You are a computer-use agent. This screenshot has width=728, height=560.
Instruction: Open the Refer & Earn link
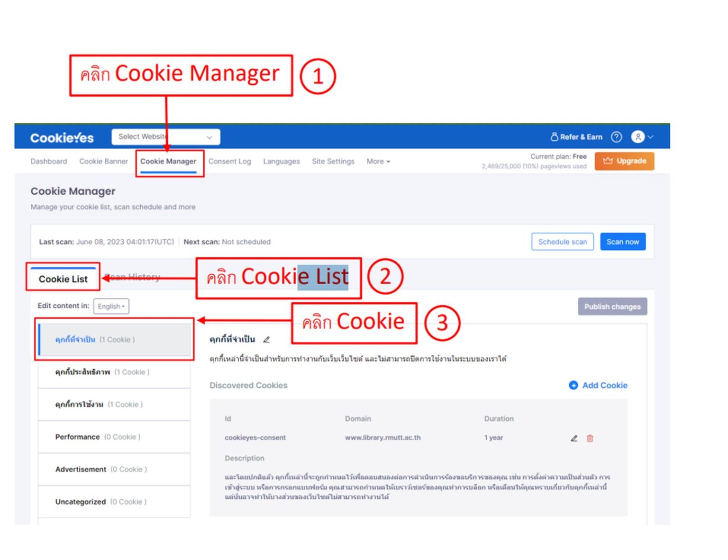tap(576, 137)
